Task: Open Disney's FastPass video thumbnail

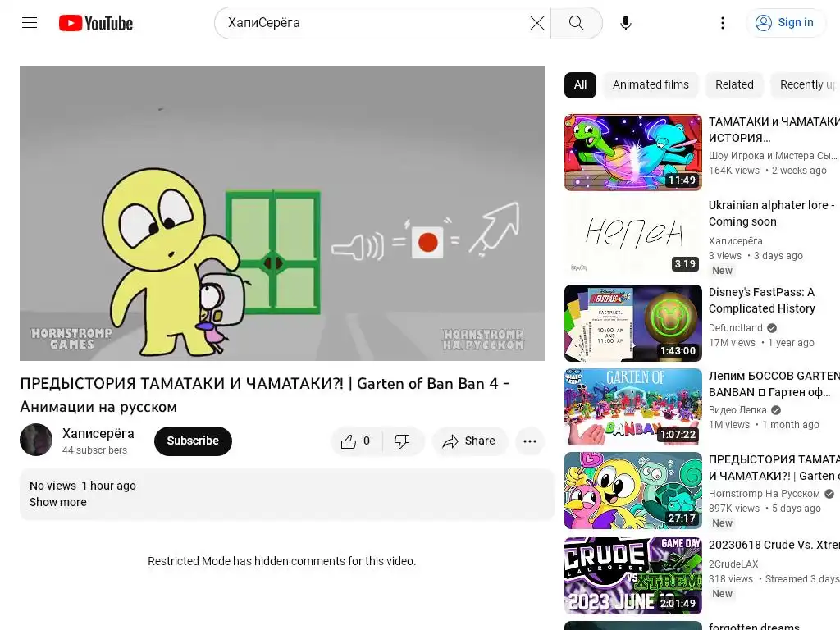Action: [x=632, y=323]
